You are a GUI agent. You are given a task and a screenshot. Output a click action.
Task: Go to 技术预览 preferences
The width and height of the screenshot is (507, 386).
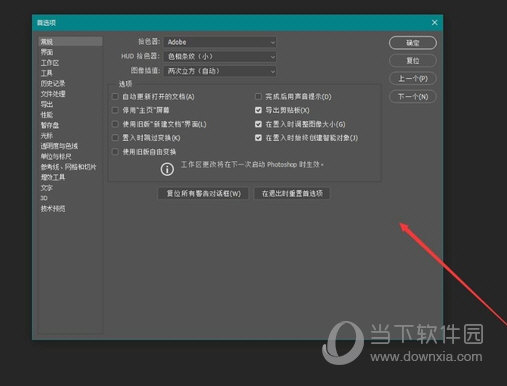point(53,209)
